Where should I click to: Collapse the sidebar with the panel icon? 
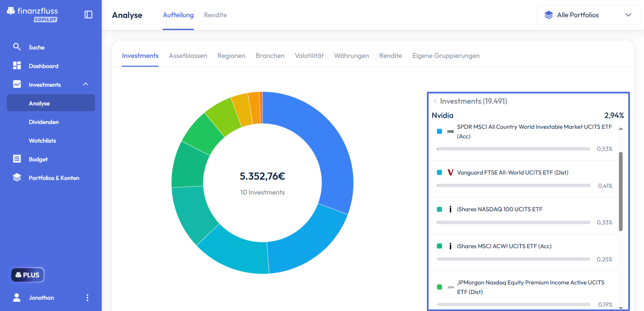[88, 15]
